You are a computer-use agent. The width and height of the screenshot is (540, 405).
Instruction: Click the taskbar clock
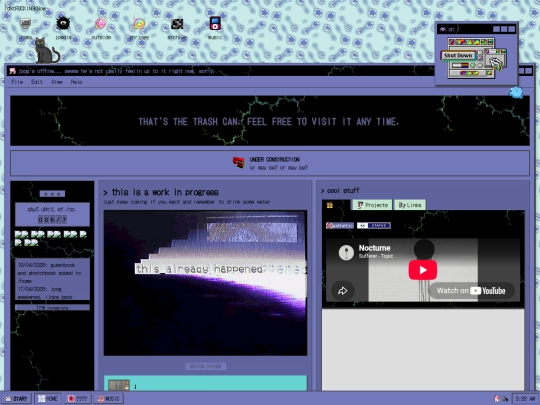click(525, 398)
